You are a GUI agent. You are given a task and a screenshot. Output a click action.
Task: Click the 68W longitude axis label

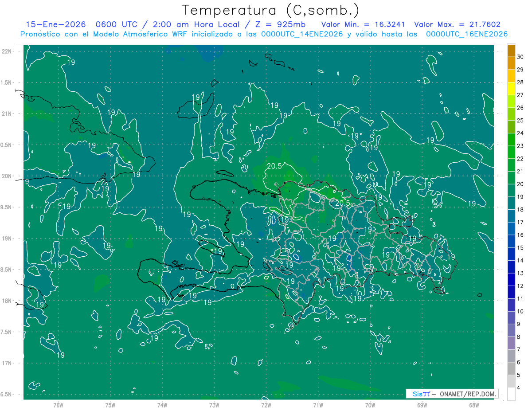click(x=474, y=405)
